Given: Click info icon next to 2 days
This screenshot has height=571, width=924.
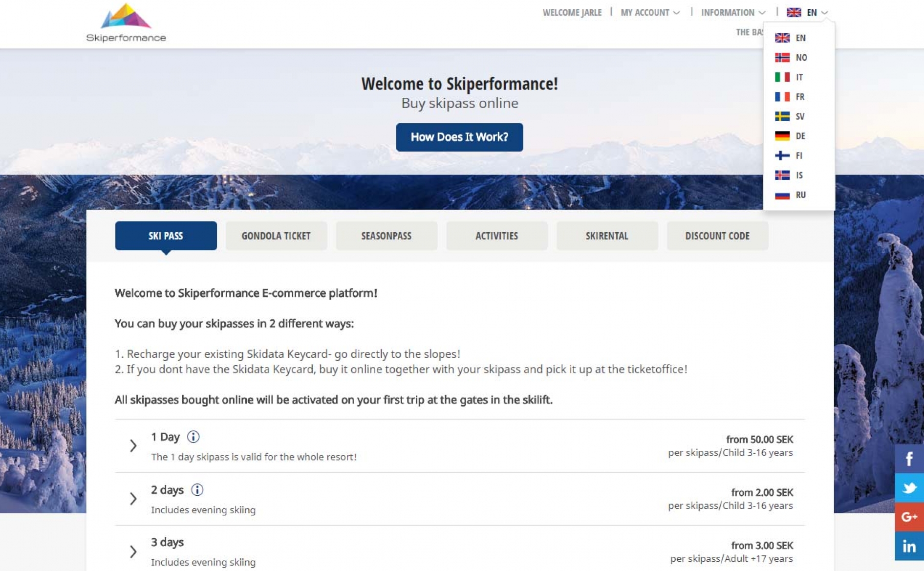Looking at the screenshot, I should (x=197, y=489).
